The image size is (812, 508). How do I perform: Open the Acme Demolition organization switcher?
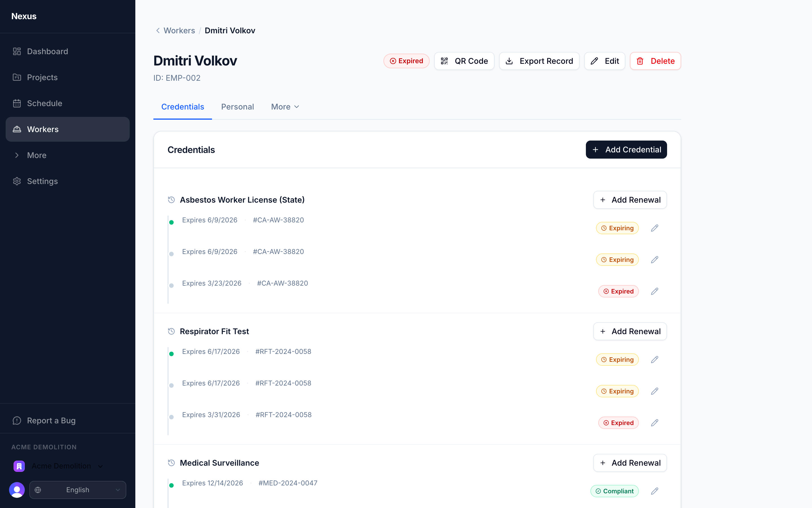click(59, 466)
